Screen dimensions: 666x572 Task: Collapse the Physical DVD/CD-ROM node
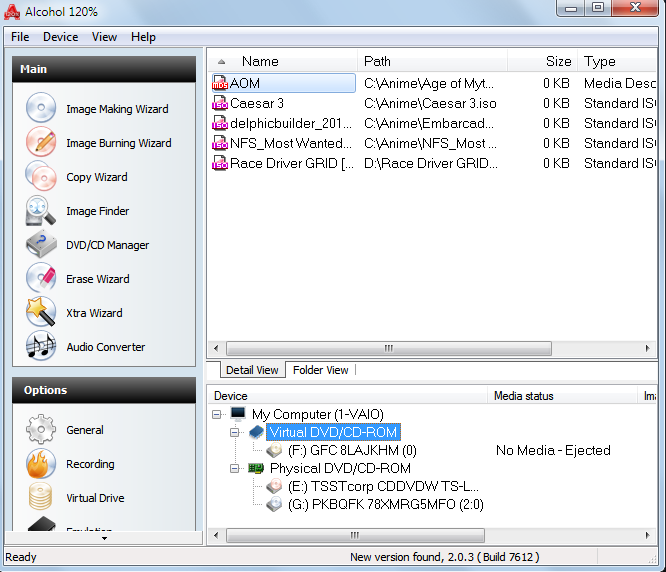coord(236,468)
